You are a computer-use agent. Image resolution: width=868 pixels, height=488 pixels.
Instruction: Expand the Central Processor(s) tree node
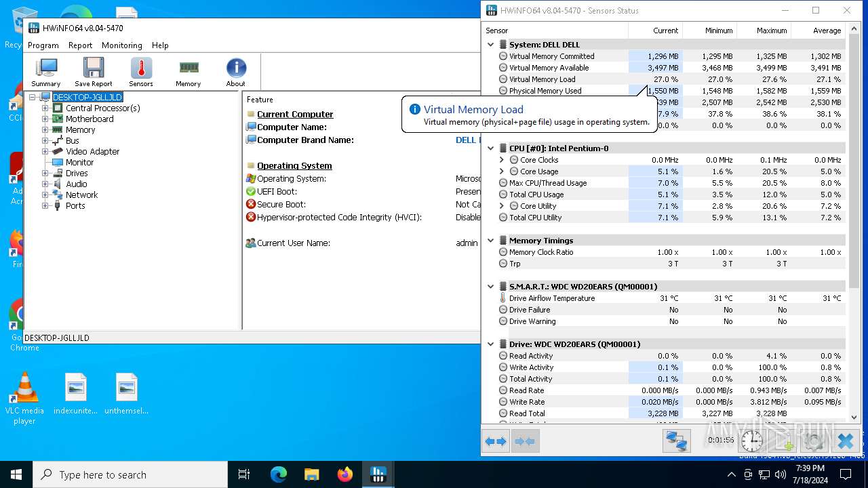coord(45,108)
